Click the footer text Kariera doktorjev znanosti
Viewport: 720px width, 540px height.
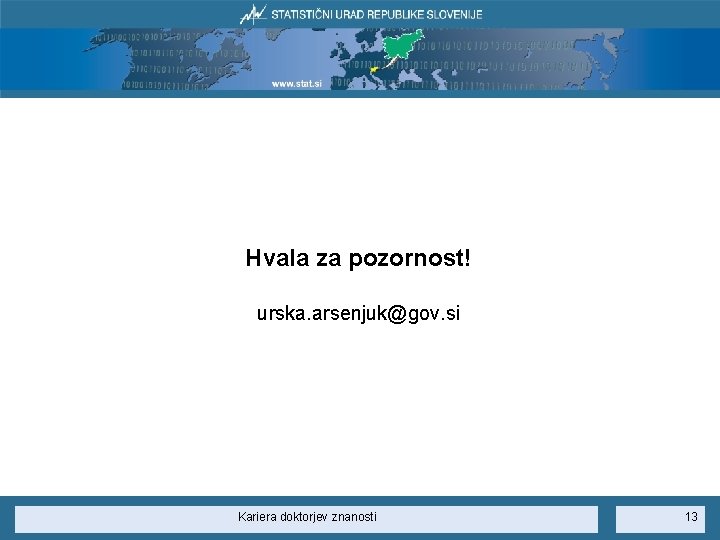(307, 517)
